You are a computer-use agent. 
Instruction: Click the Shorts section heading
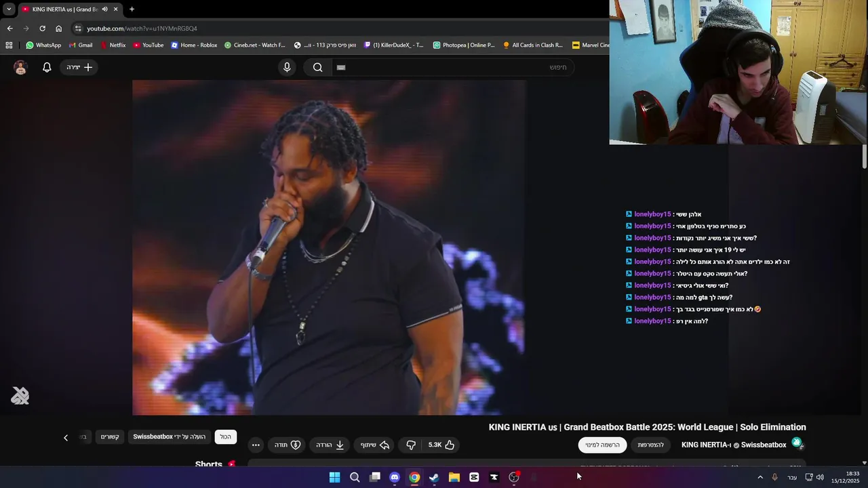tap(209, 464)
